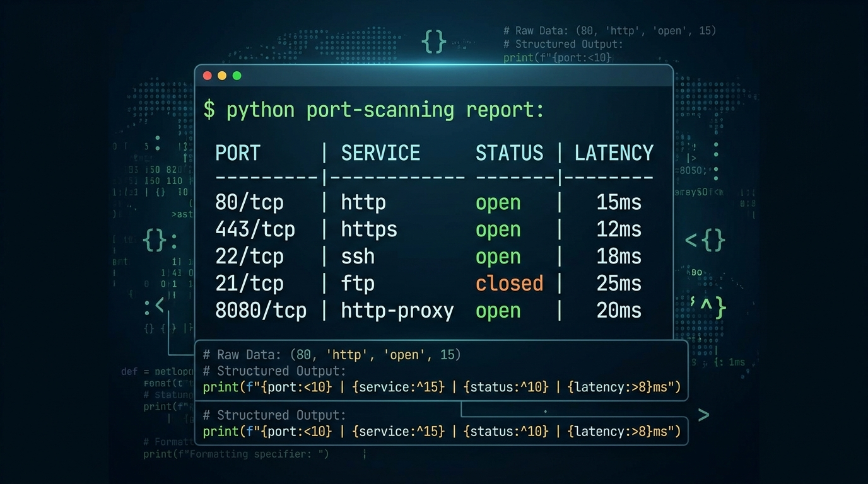The height and width of the screenshot is (484, 868).
Task: Select the http-proxy service name
Action: (x=397, y=311)
